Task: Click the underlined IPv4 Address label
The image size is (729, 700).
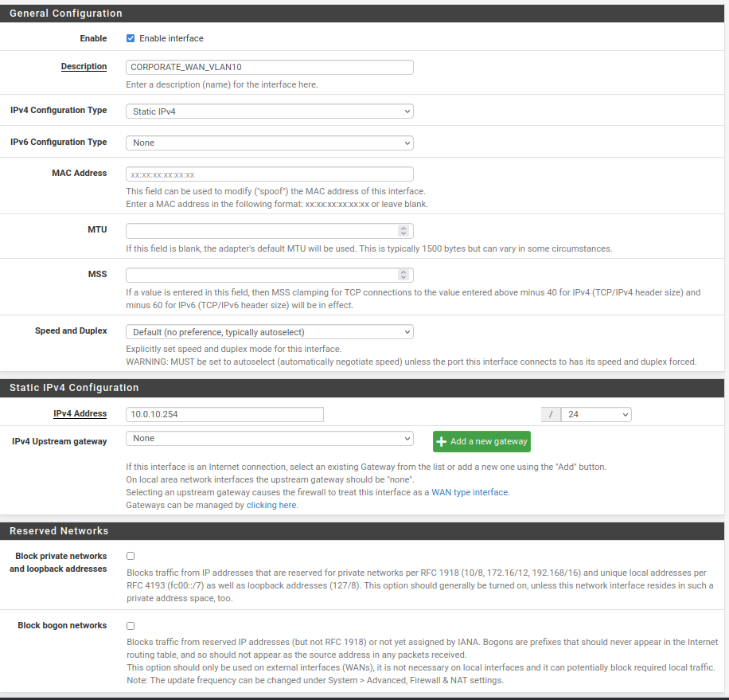Action: 80,413
